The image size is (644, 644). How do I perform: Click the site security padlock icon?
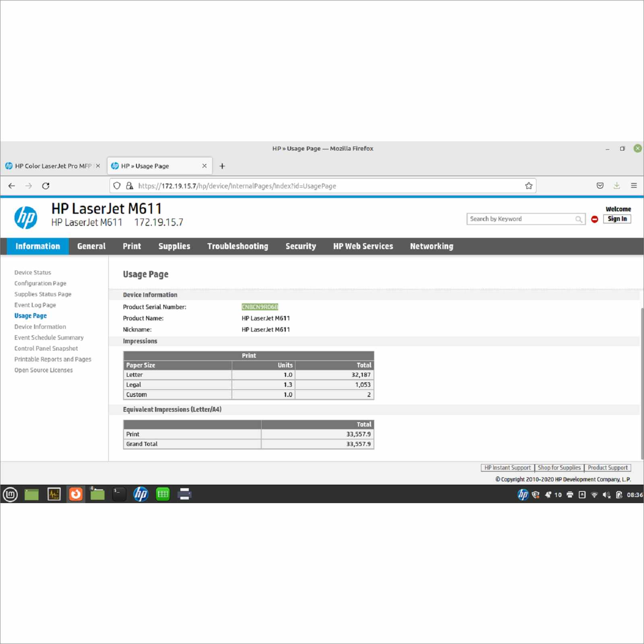click(x=129, y=186)
